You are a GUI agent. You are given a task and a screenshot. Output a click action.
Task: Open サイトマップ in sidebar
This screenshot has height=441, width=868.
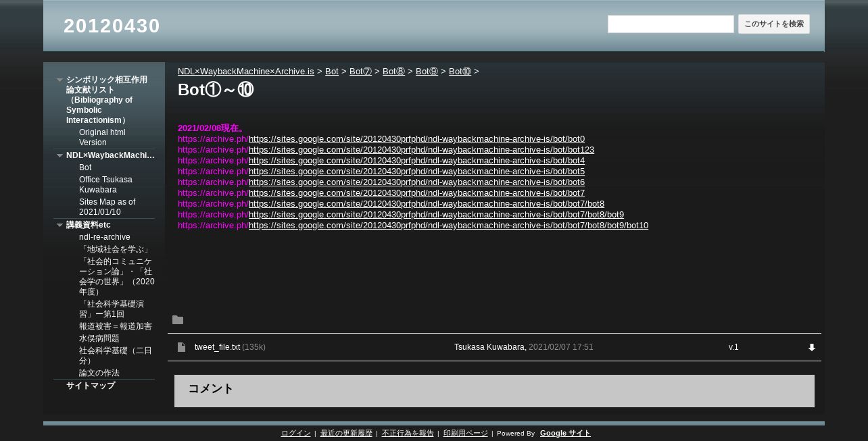(91, 386)
